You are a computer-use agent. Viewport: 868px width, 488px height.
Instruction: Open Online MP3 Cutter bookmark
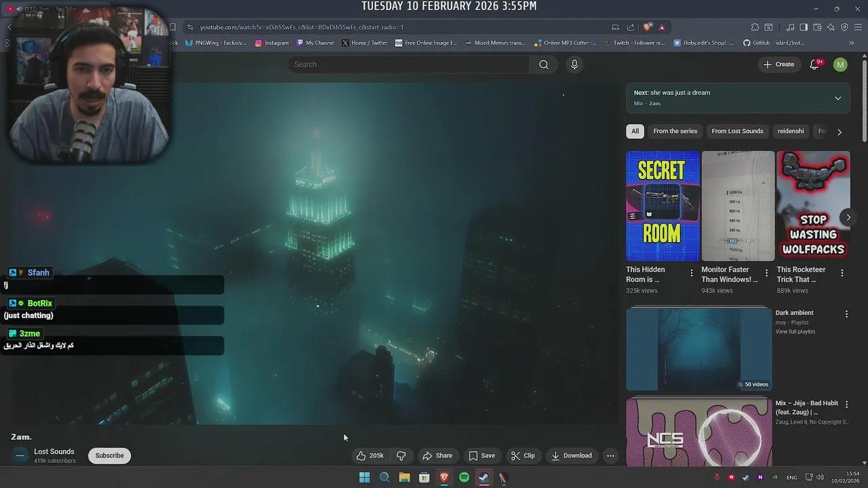tap(565, 43)
